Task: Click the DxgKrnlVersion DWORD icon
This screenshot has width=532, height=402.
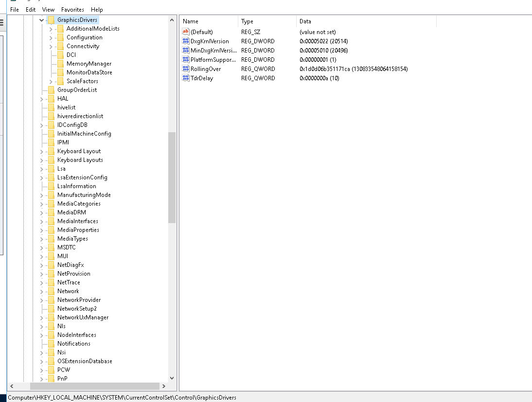Action: point(186,41)
